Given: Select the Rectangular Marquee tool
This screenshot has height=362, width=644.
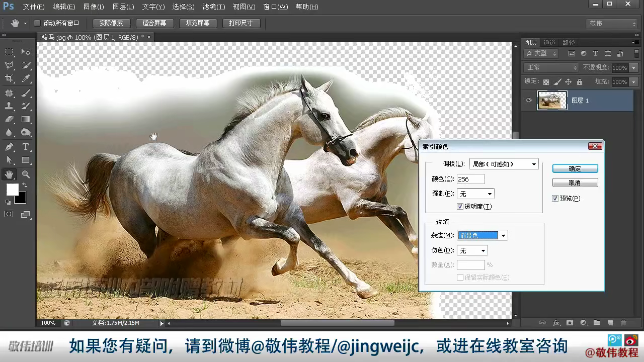Looking at the screenshot, I should pyautogui.click(x=9, y=52).
